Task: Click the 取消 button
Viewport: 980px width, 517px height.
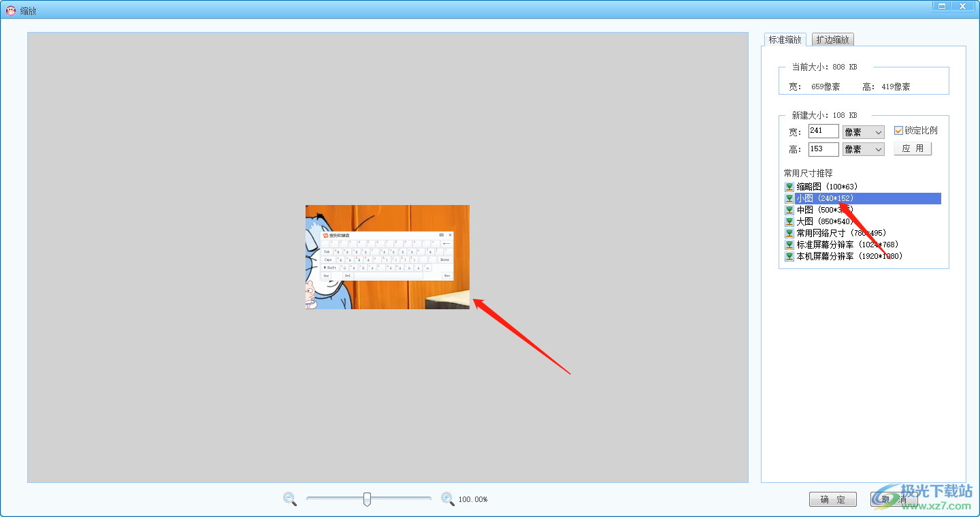Action: (x=894, y=500)
